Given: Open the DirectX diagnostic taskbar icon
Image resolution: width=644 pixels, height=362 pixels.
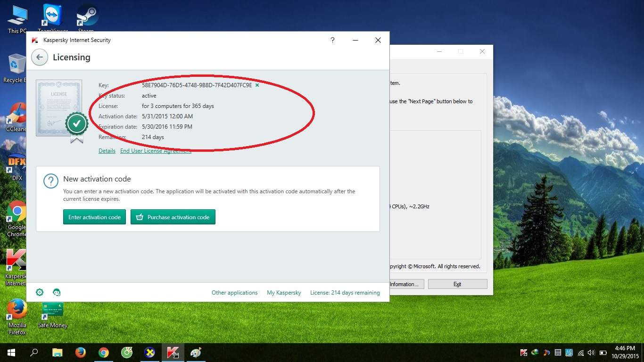Looking at the screenshot, I should 149,353.
